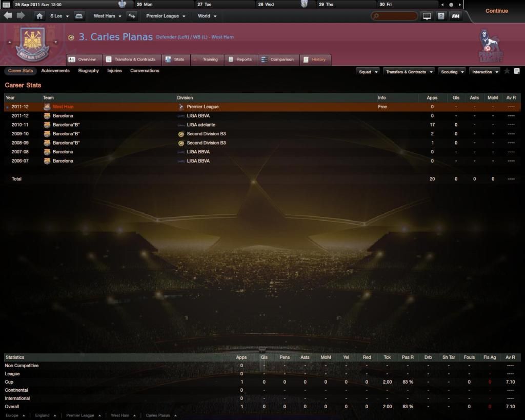This screenshot has height=420, width=525.
Task: Sort career table by Division column header
Action: (185, 98)
